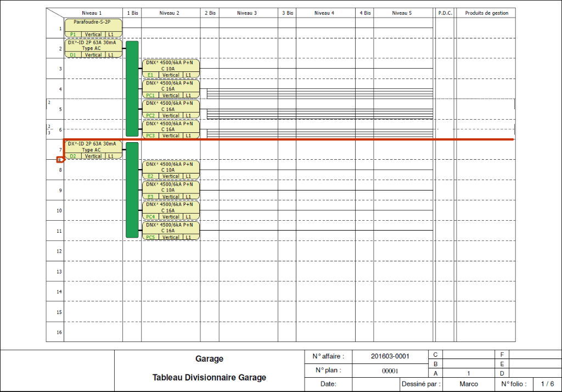Click the revision F field
The width and height of the screenshot is (562, 392).
[536, 354]
